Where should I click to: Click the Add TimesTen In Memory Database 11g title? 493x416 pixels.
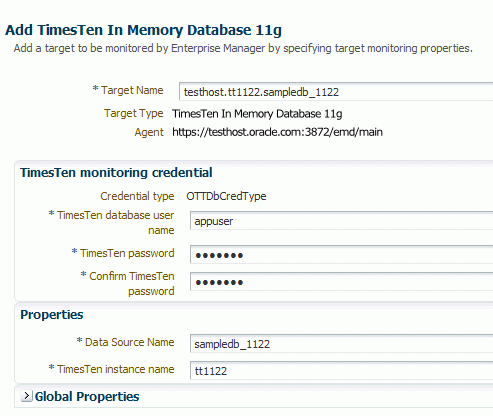coord(143,30)
